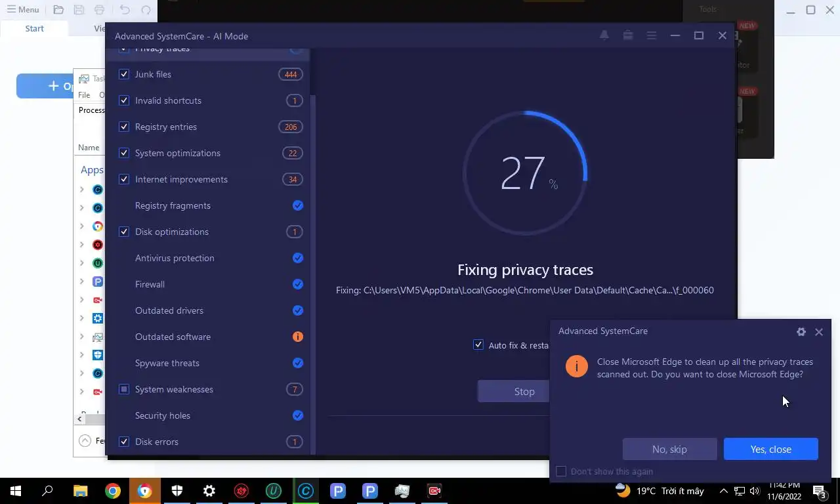Click the orange info icon in the popup message

point(577,366)
